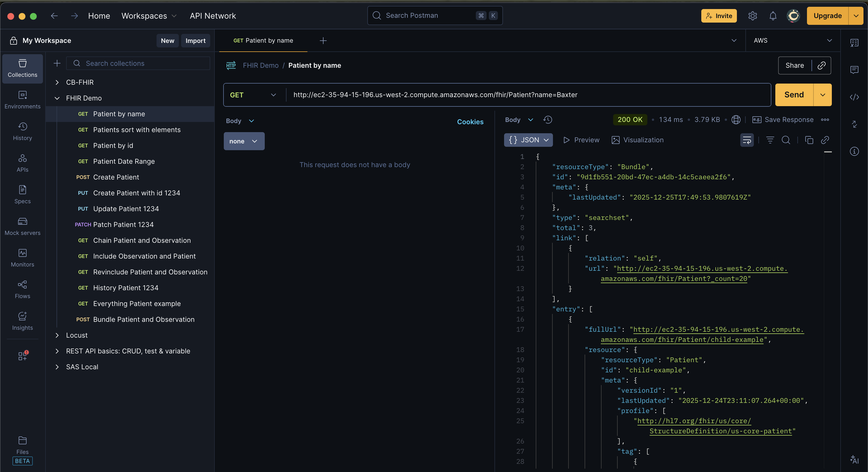Open the Environments sidebar panel
868x472 pixels.
(22, 100)
